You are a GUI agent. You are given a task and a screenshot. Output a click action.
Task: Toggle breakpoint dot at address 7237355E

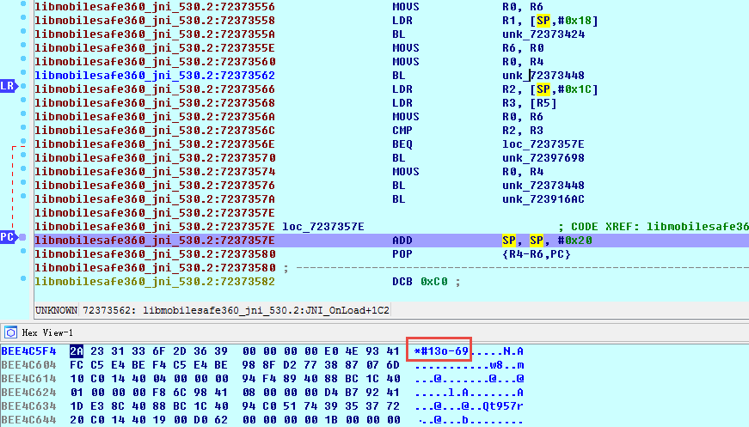(23, 45)
